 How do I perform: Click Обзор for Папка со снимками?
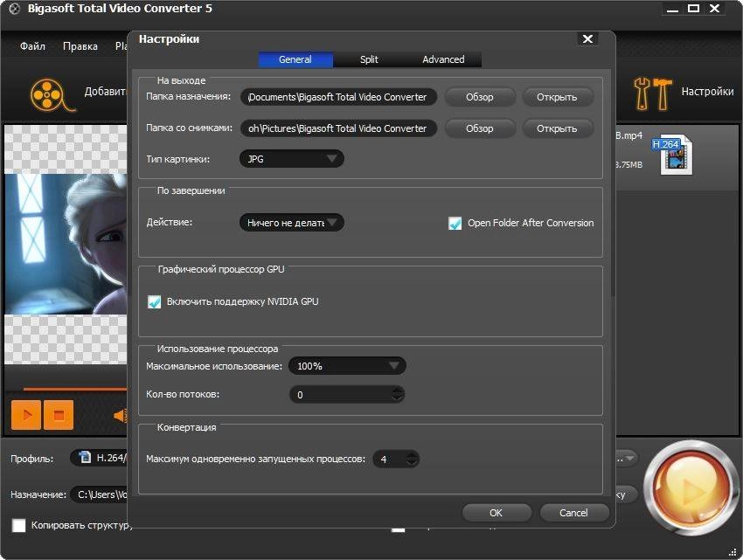coord(480,128)
